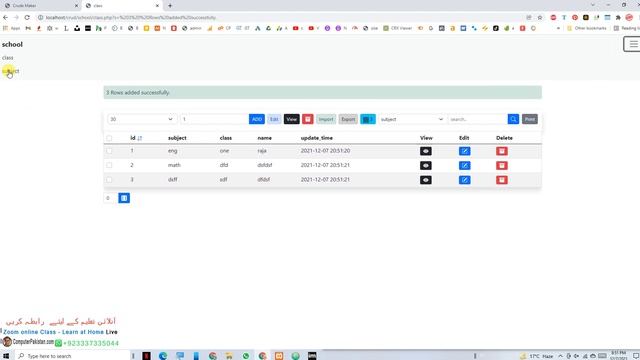Open the subject nav link
This screenshot has width=640, height=360.
[10, 71]
